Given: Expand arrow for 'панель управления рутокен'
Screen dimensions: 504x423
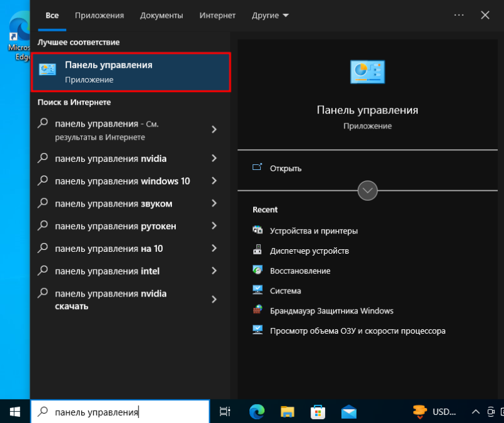Looking at the screenshot, I should tap(214, 225).
